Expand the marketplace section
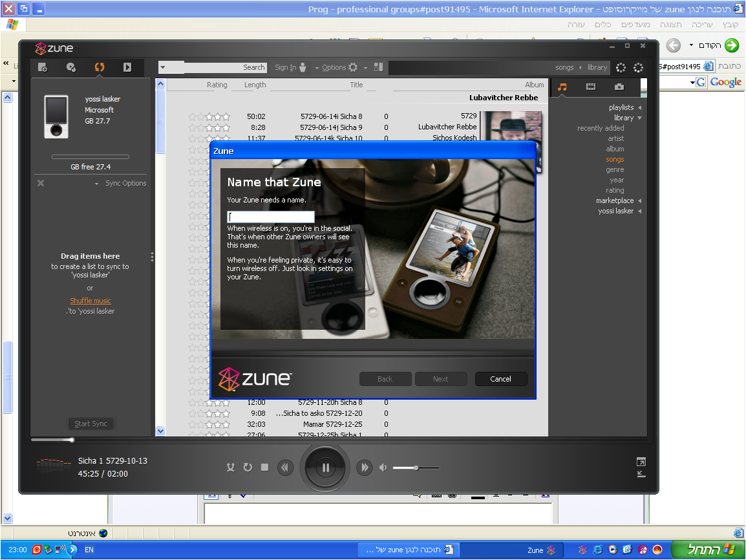 pyautogui.click(x=639, y=200)
